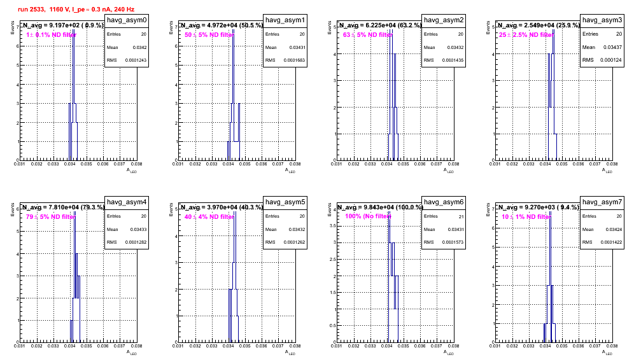This screenshot has width=634, height=364.
Task: Click the N_avg = 9.197e+02 label
Action: [x=62, y=25]
